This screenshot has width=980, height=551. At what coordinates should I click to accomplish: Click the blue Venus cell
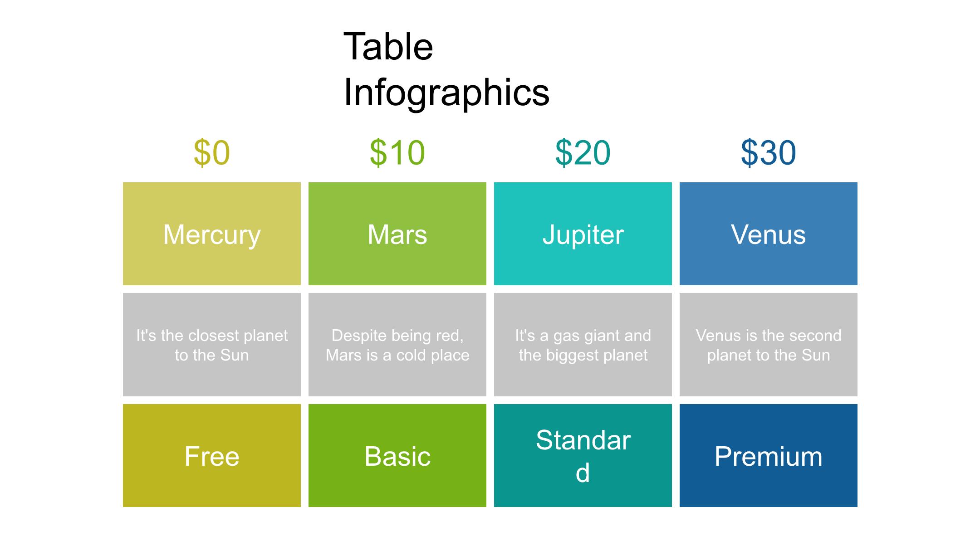tap(769, 234)
